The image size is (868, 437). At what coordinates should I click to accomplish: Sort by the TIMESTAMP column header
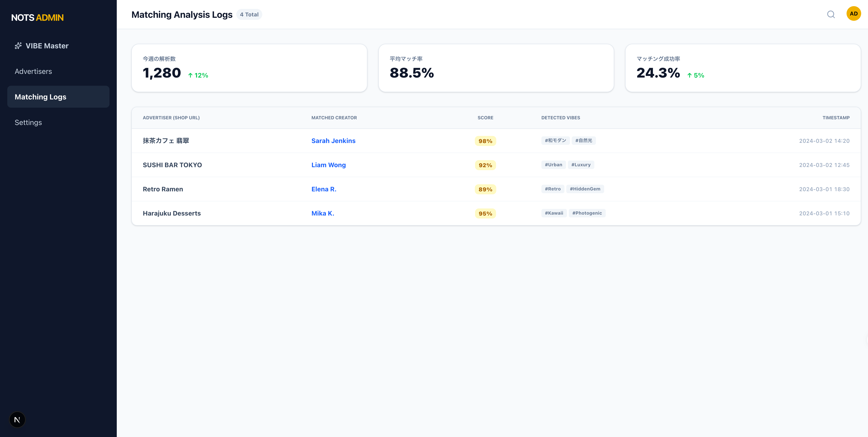click(836, 118)
